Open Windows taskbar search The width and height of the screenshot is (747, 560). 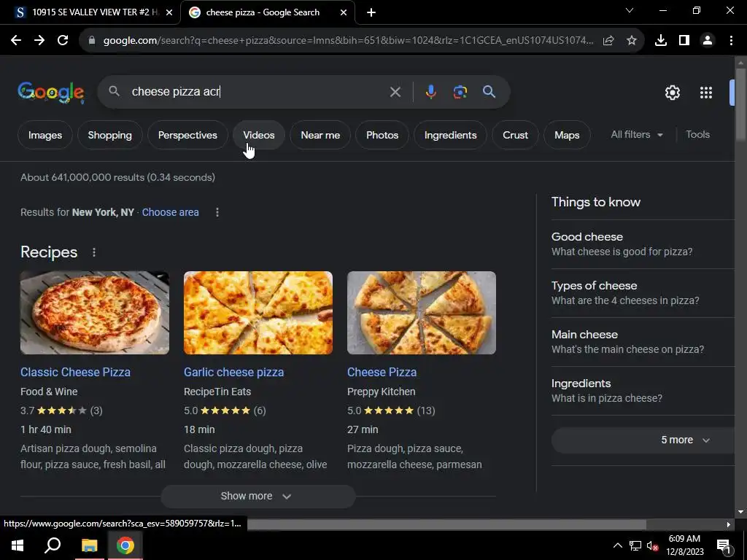tap(53, 545)
